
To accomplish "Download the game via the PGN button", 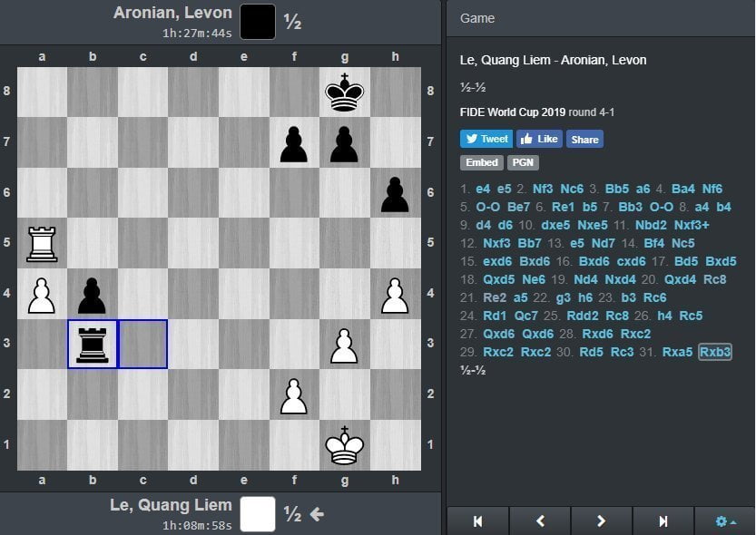I will pos(521,162).
